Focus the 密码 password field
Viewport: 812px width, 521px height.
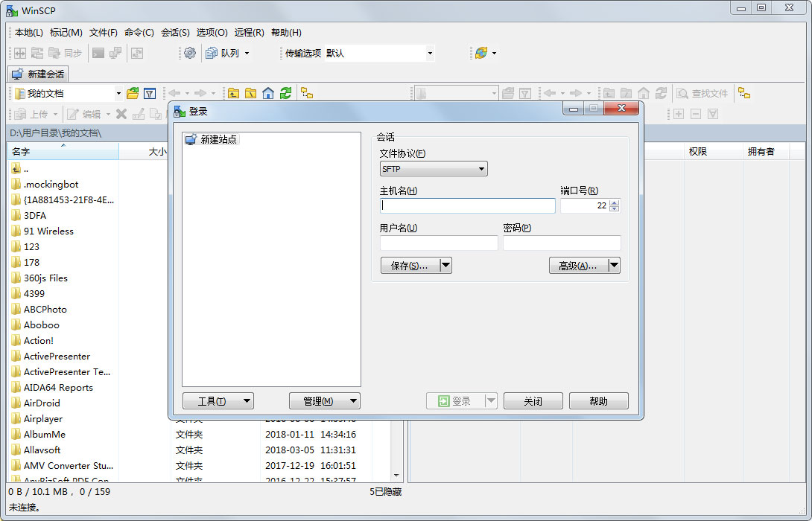pos(562,243)
